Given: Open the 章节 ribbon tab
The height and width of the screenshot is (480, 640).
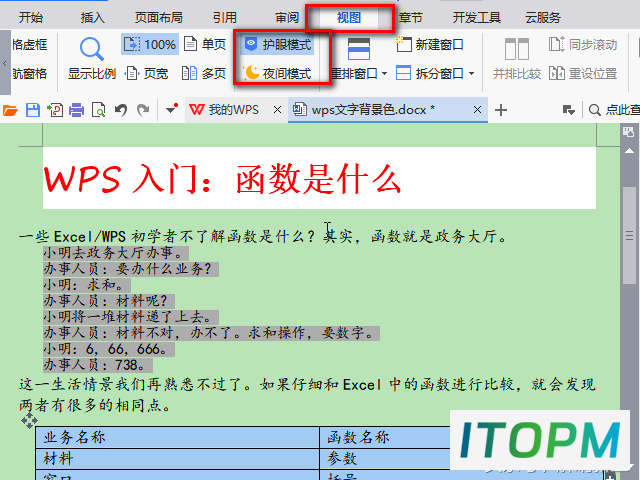Looking at the screenshot, I should 411,18.
